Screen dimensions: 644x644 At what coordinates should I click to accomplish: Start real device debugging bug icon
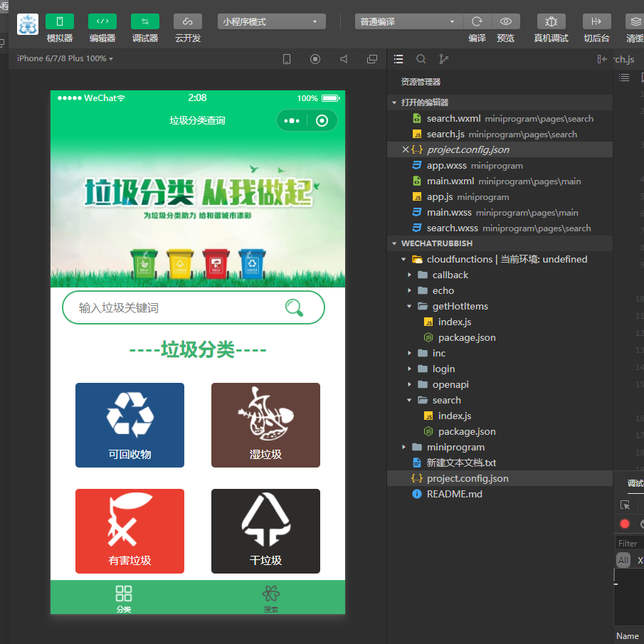[x=551, y=21]
